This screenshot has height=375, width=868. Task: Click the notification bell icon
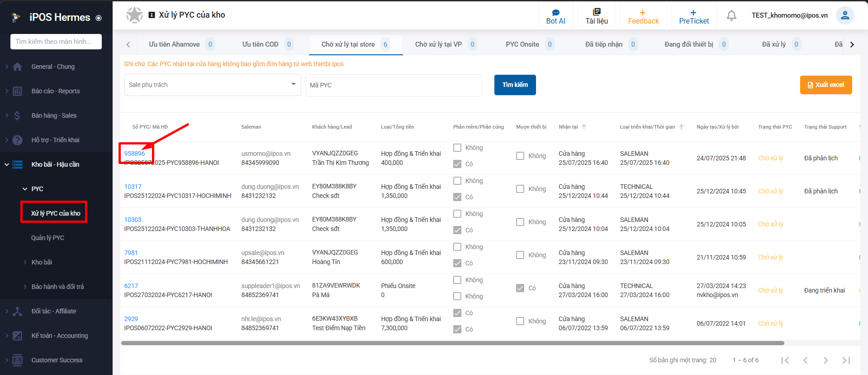(x=731, y=15)
